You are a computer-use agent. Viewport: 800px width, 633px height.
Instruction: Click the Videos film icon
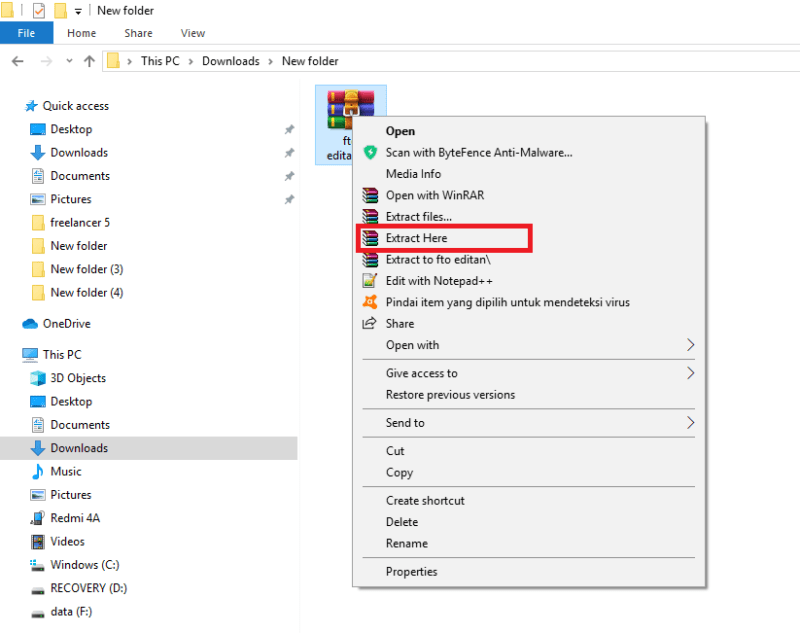coord(38,542)
